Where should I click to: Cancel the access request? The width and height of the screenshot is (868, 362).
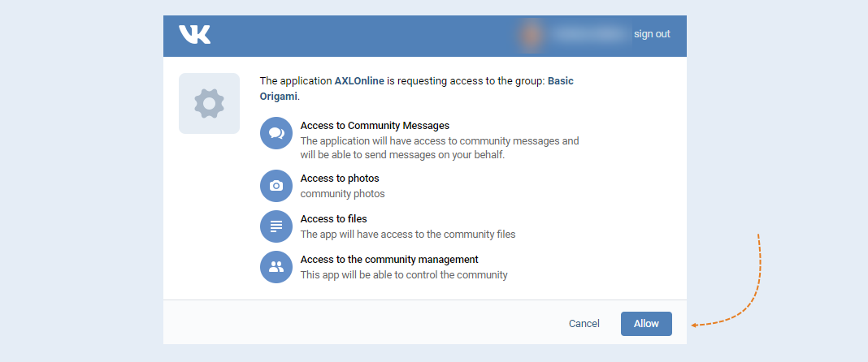(x=584, y=324)
